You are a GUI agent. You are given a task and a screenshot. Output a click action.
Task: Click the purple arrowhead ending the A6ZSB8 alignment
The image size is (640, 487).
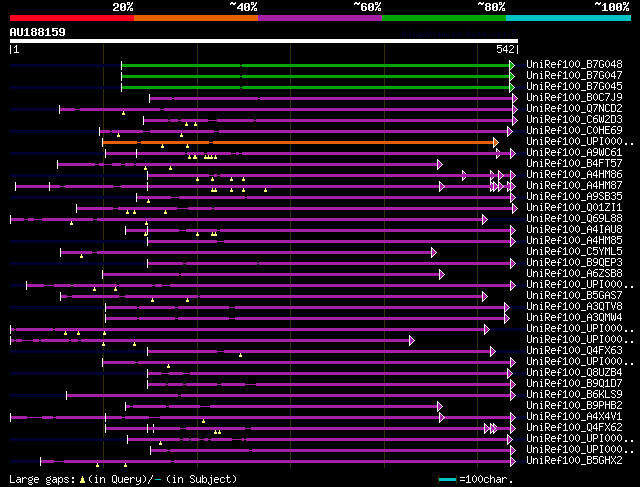tap(442, 275)
